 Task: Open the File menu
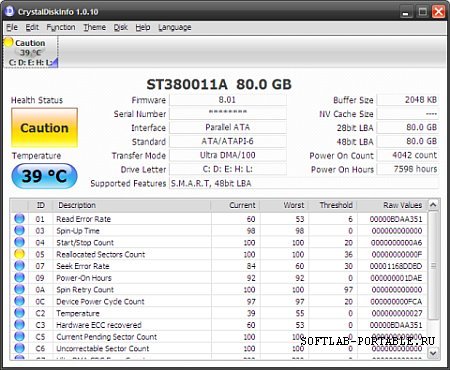tap(12, 27)
